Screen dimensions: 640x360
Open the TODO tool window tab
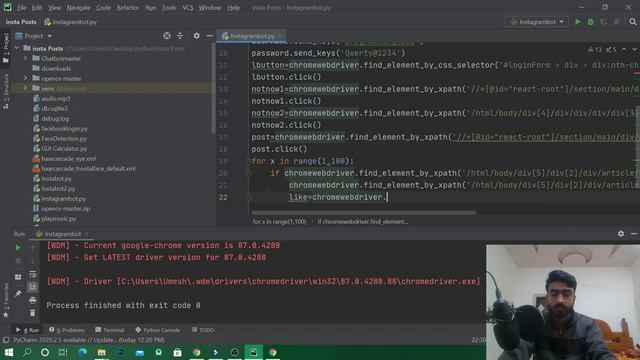[x=203, y=330]
